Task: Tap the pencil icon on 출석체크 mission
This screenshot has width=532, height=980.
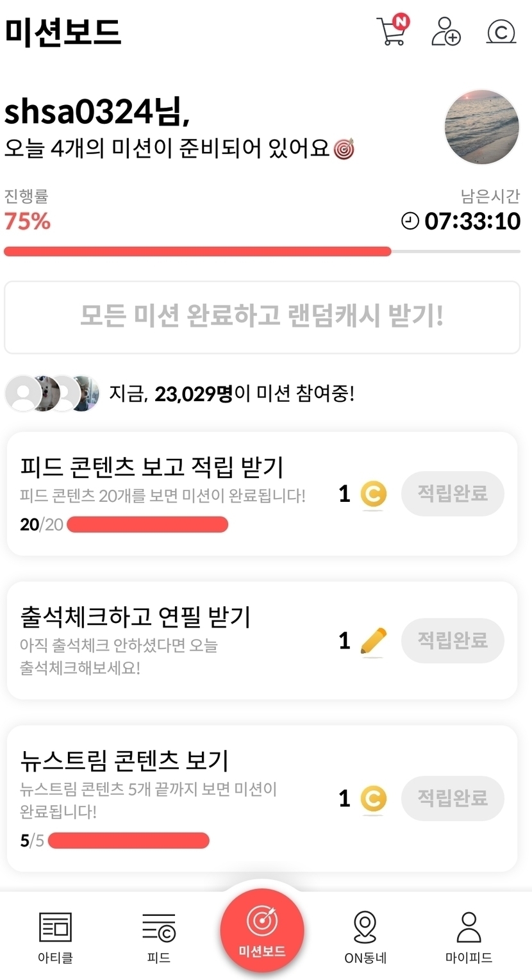Action: pyautogui.click(x=373, y=640)
